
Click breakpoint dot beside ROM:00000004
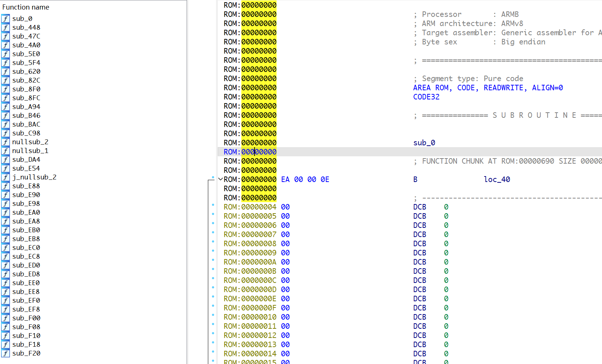click(213, 205)
